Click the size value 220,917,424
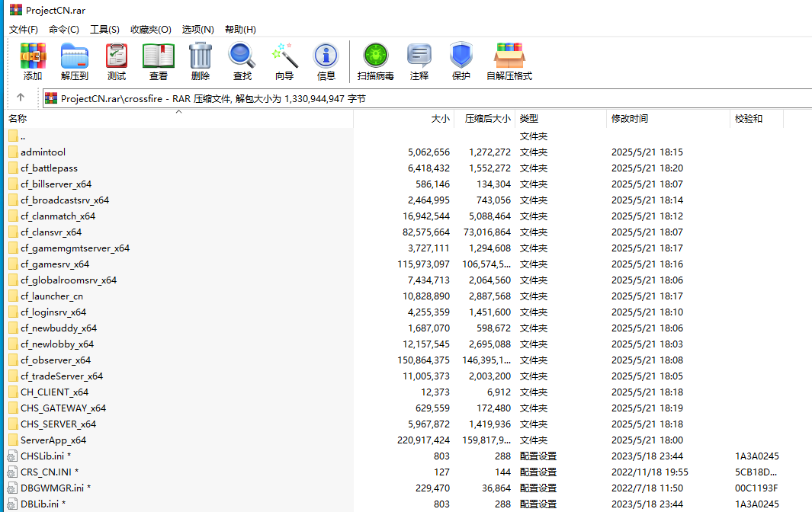Image resolution: width=812 pixels, height=512 pixels. [x=423, y=440]
